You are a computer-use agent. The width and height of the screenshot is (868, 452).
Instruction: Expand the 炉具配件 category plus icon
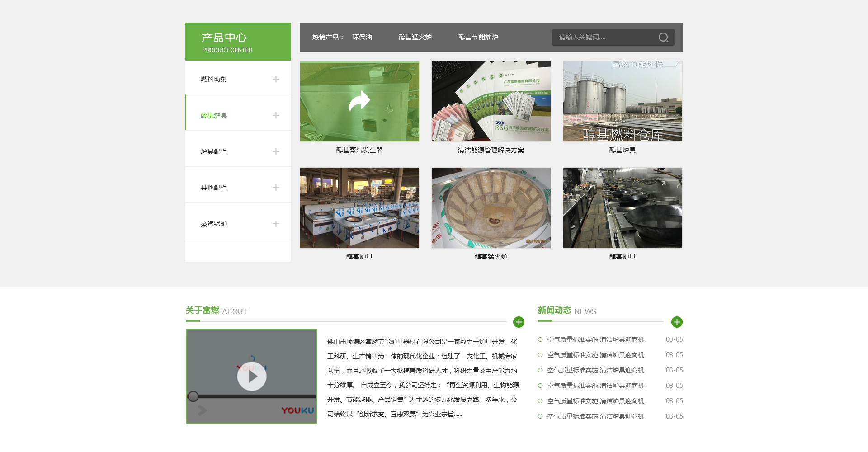coord(276,151)
